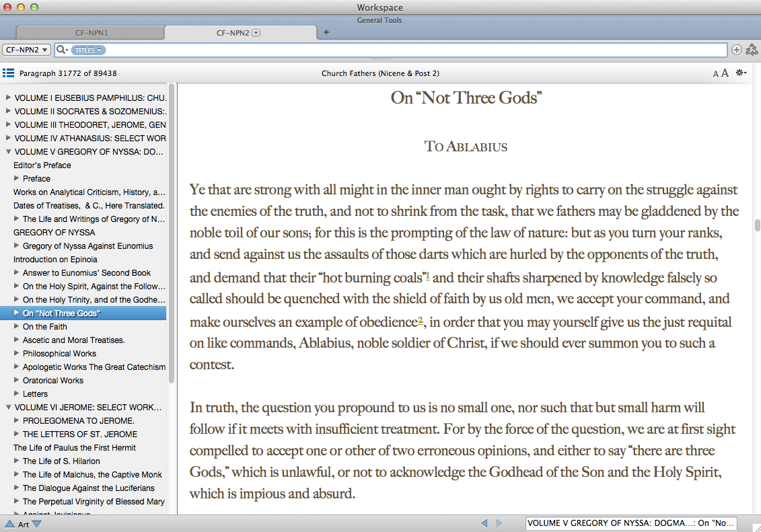This screenshot has width=761, height=532.
Task: Expand VOLUME IV ATHANASIUS
Action: [x=8, y=138]
